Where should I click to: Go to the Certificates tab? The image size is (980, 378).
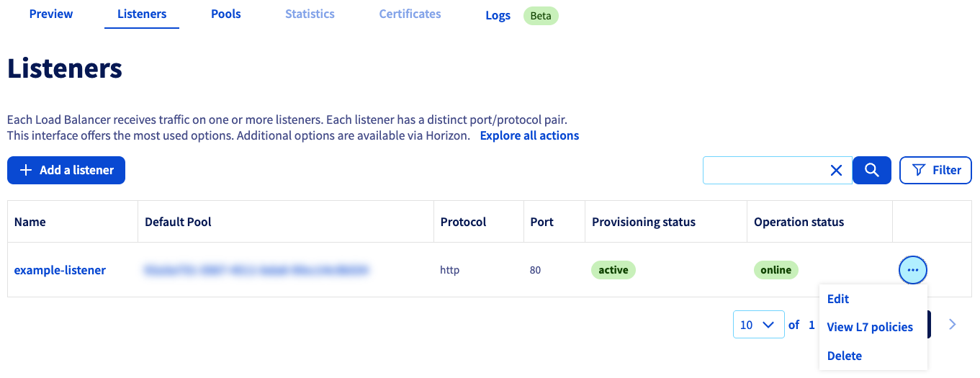(x=410, y=14)
